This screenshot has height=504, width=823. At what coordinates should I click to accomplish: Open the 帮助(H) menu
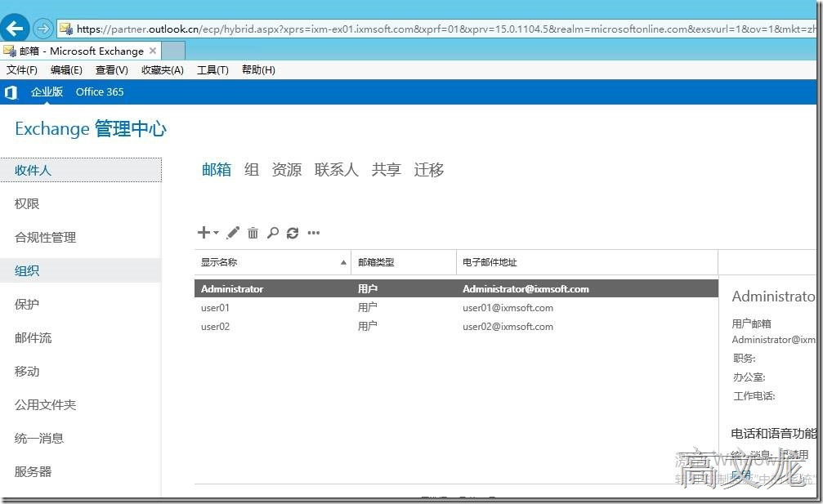[258, 69]
